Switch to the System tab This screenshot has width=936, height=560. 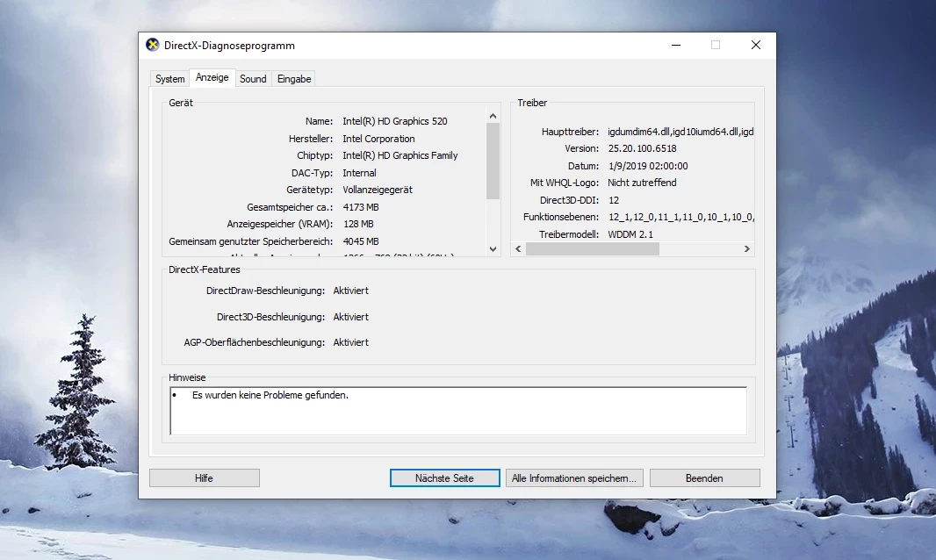click(169, 79)
